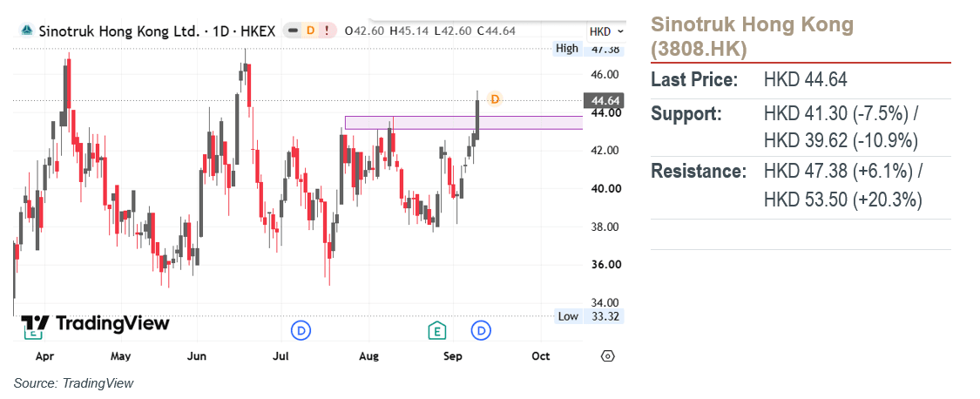The height and width of the screenshot is (399, 980).
Task: Click the Sinotruk Hong Kong (3808.HK) heading
Action: pyautogui.click(x=752, y=37)
